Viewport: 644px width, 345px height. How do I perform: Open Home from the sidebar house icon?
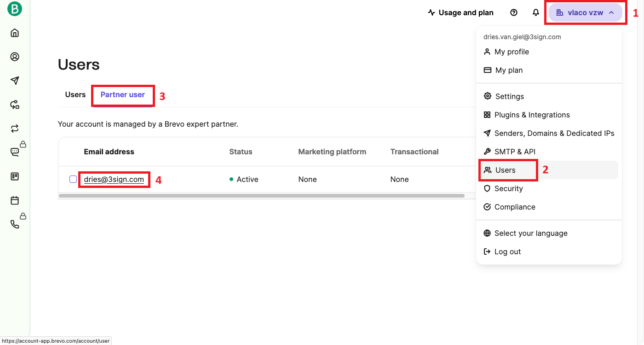pos(15,33)
